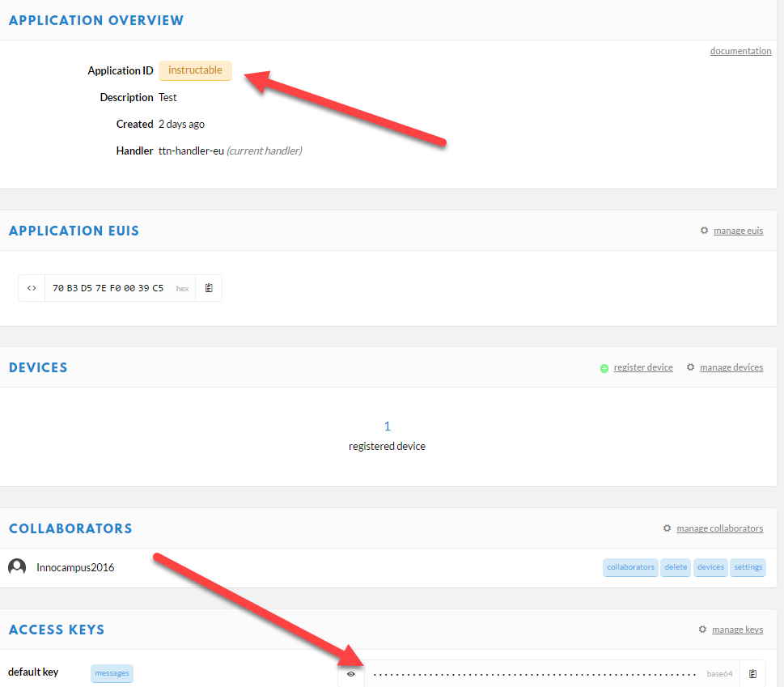Click the gear icon beside manage collaborators
Image resolution: width=784 pixels, height=687 pixels.
pos(667,528)
